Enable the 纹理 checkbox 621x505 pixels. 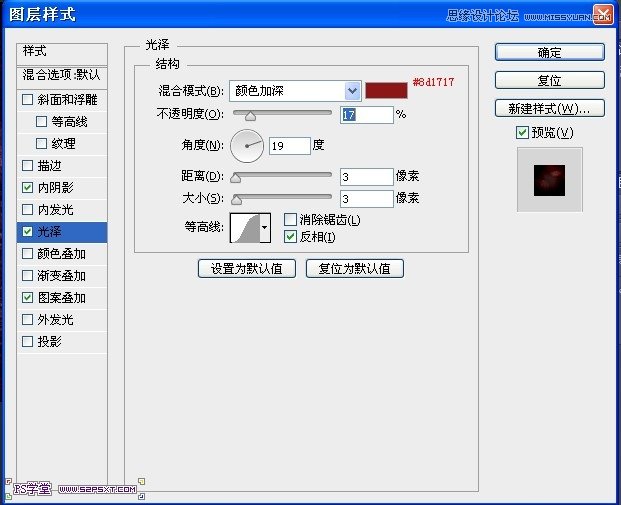[41, 143]
